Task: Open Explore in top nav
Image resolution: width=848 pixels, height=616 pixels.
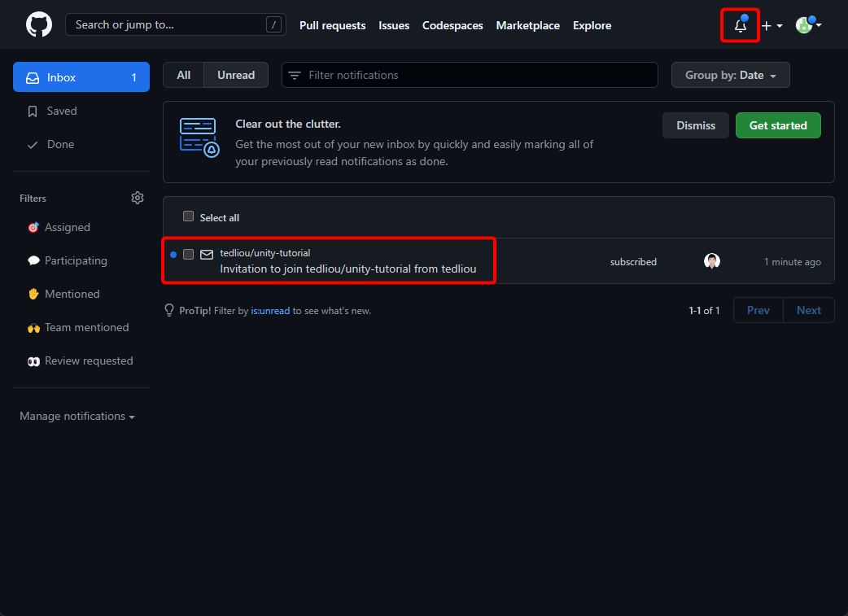Action: (x=592, y=25)
